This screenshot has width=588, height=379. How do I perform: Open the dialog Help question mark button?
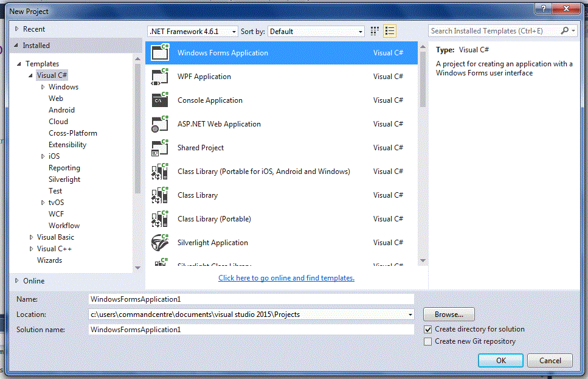click(544, 8)
